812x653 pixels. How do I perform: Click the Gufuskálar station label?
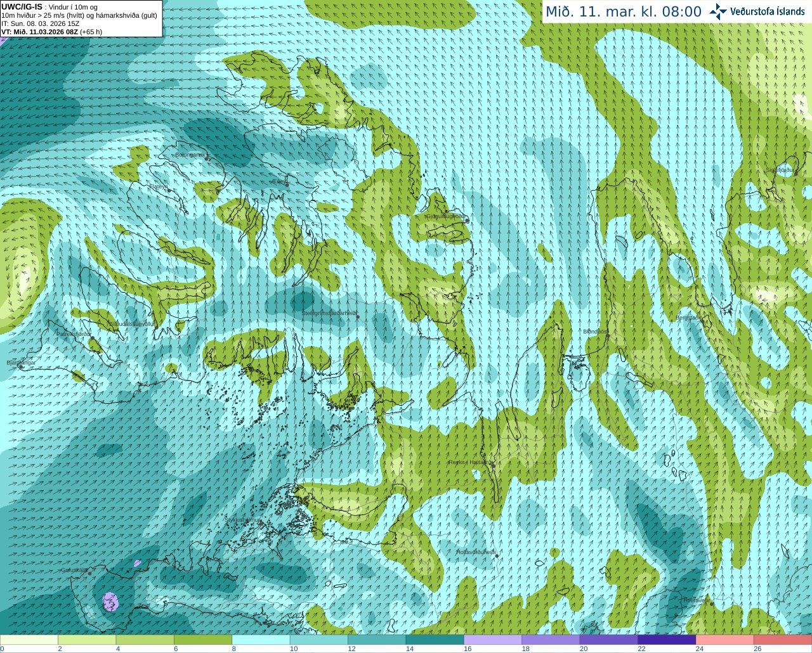pos(74,570)
